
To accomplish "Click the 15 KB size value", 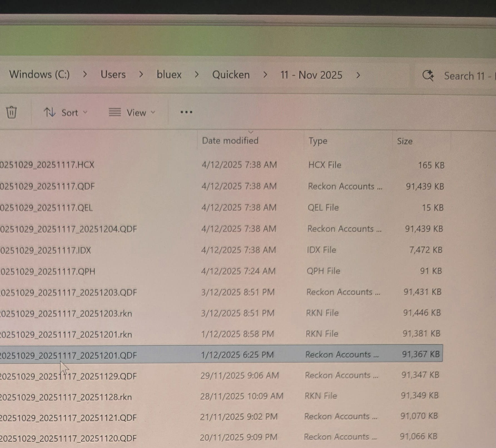I will pyautogui.click(x=433, y=208).
